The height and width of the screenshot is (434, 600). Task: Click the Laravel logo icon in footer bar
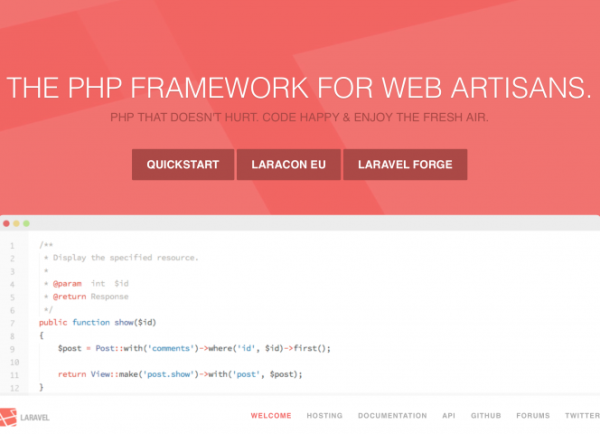9,415
